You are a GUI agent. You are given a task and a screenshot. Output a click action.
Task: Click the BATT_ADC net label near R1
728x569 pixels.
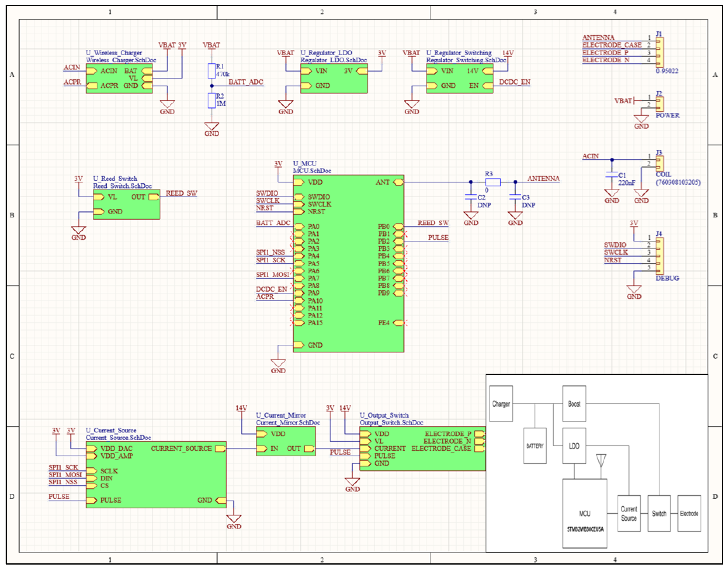tap(246, 82)
